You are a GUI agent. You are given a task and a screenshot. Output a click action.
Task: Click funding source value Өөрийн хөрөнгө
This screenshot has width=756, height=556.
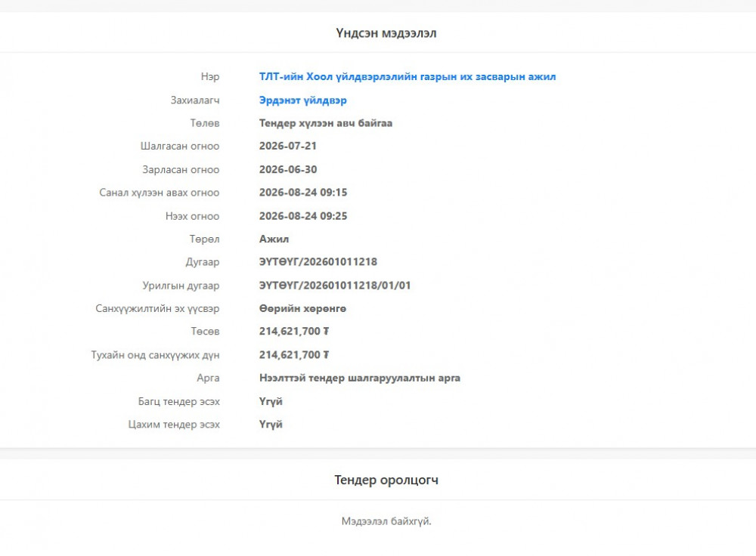pos(302,308)
